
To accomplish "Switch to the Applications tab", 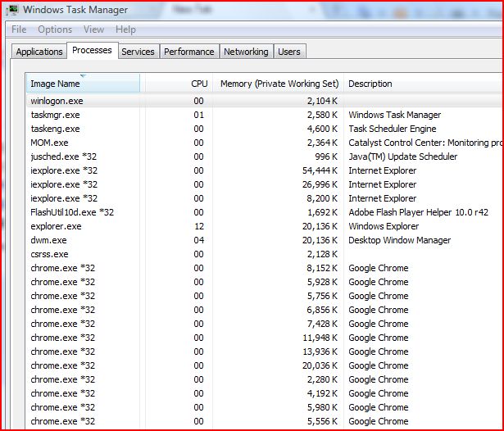I will pos(39,52).
